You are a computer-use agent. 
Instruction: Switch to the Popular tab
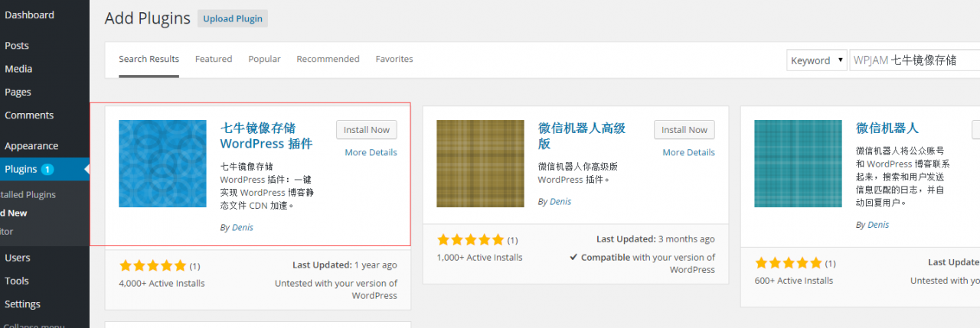264,59
